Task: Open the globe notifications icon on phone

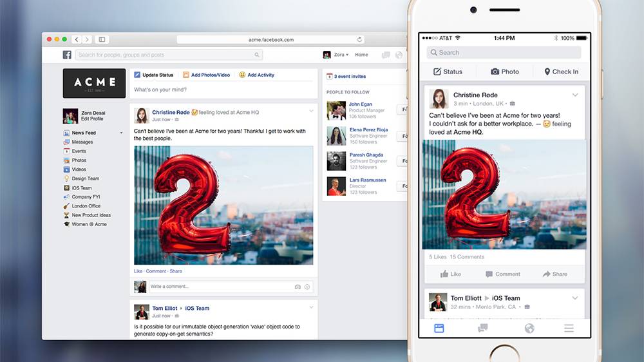Action: click(529, 329)
